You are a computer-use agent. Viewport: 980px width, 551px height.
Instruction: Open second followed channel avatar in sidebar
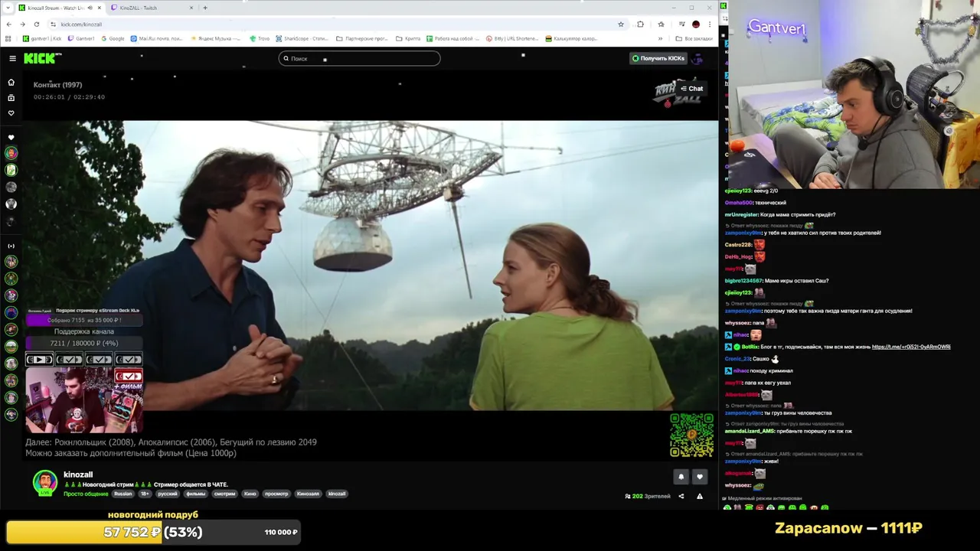click(x=11, y=170)
